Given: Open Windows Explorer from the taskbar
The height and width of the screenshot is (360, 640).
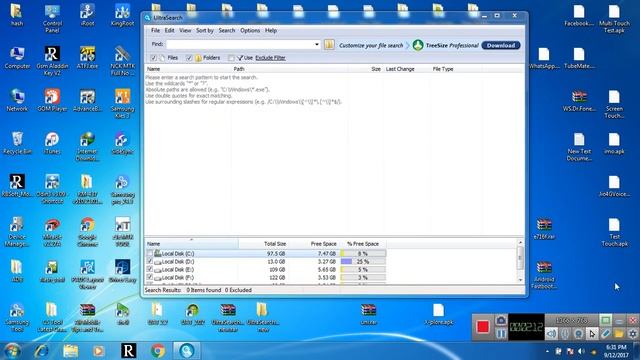Looking at the screenshot, I should pyautogui.click(x=70, y=351).
